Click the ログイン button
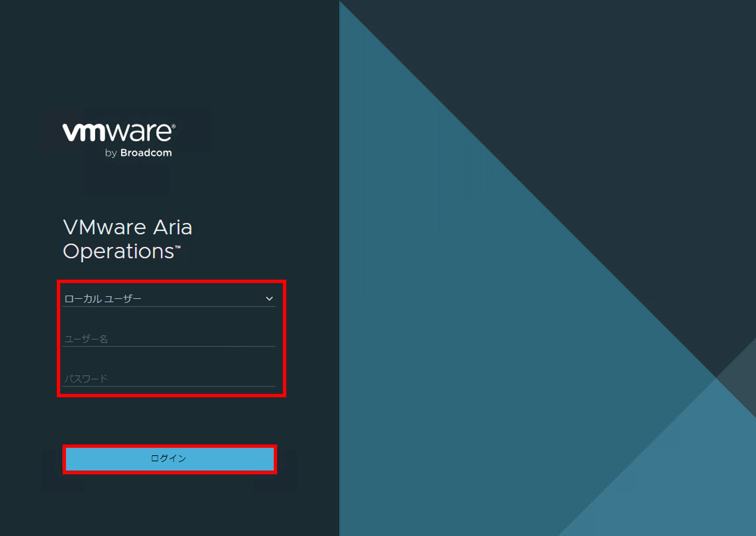 pos(169,459)
